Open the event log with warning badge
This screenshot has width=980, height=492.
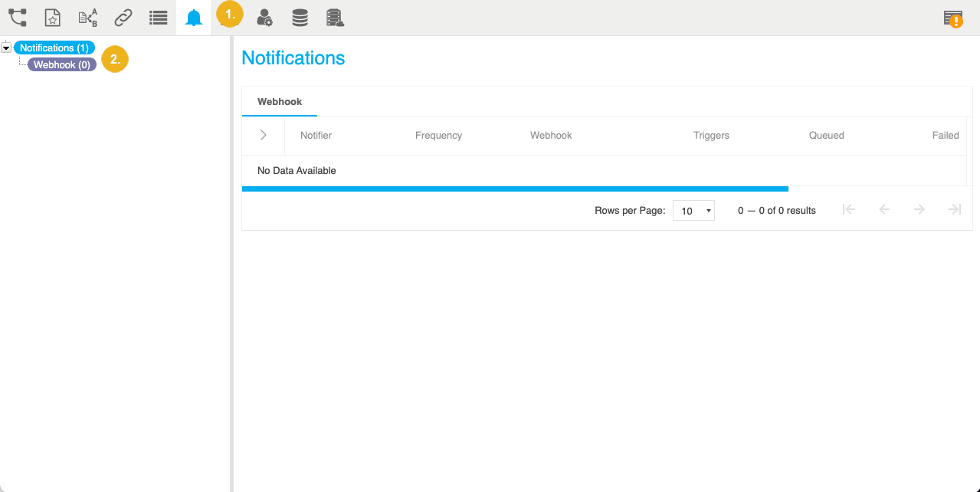click(x=953, y=18)
